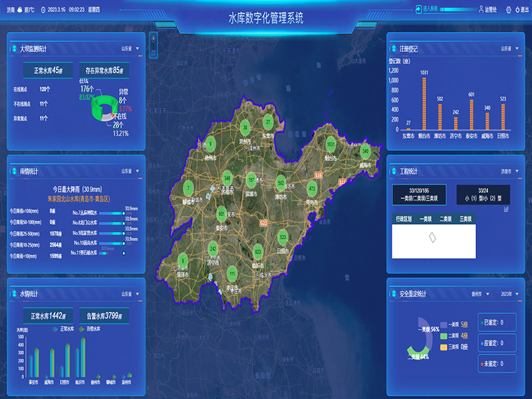Click the settings gear icon in the top bar
Viewport: 532px width, 399px height.
point(509,9)
